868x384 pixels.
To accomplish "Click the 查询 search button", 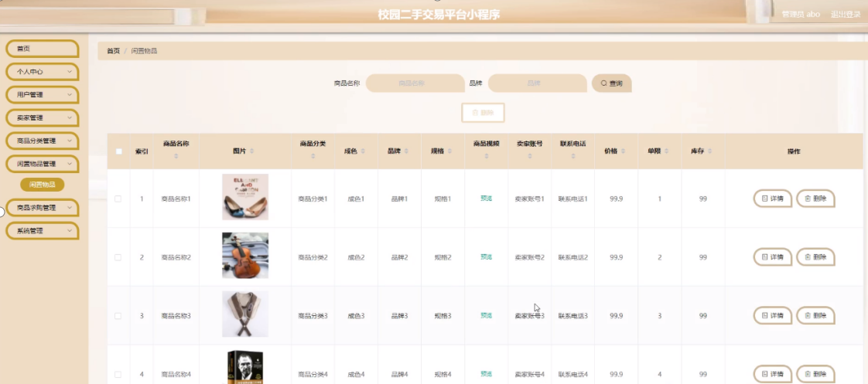I will (x=612, y=83).
